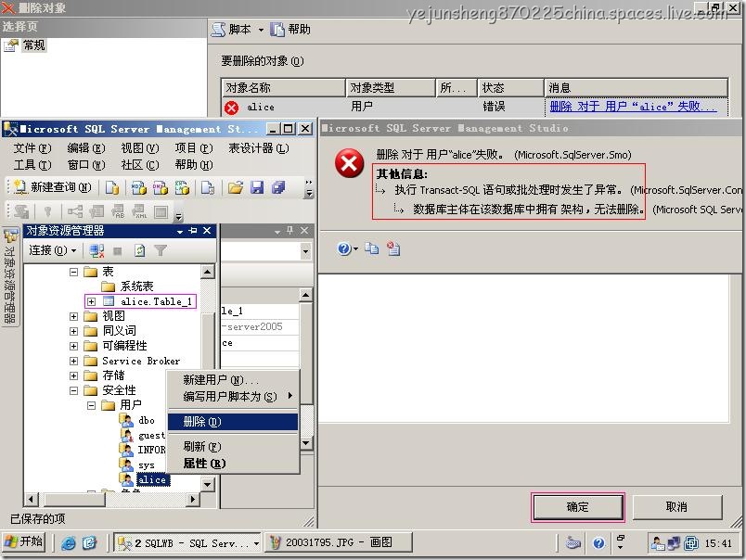Expand the 存储 folder
The width and height of the screenshot is (746, 560).
[73, 375]
